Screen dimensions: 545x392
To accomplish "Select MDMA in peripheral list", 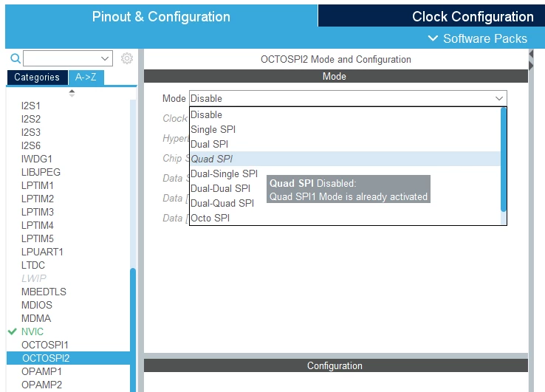I will click(x=35, y=318).
